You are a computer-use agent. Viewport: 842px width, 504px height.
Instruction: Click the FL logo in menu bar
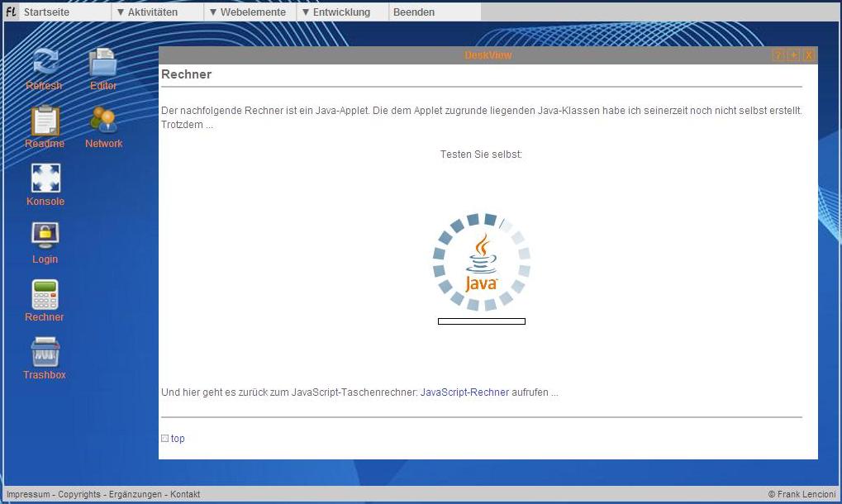click(11, 12)
